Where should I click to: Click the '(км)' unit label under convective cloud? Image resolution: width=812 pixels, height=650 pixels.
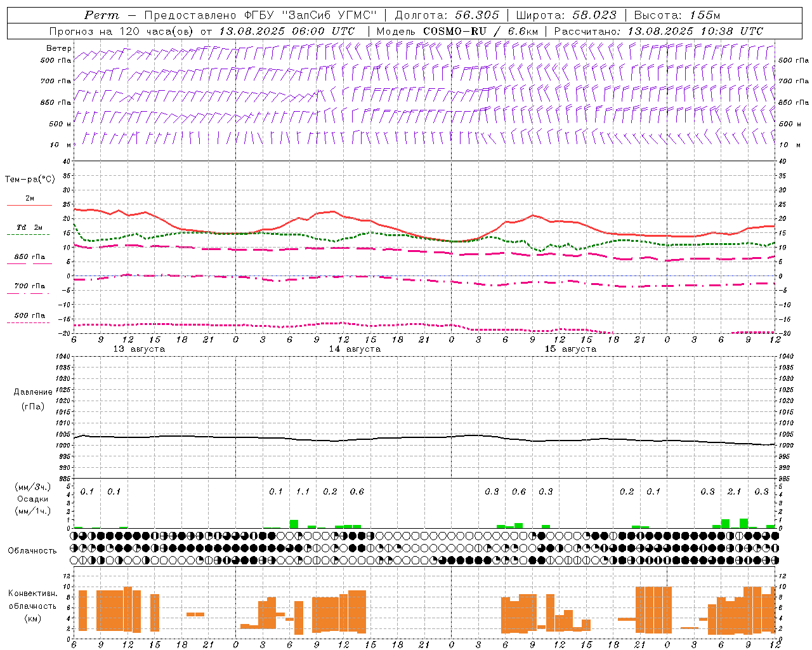[x=32, y=618]
